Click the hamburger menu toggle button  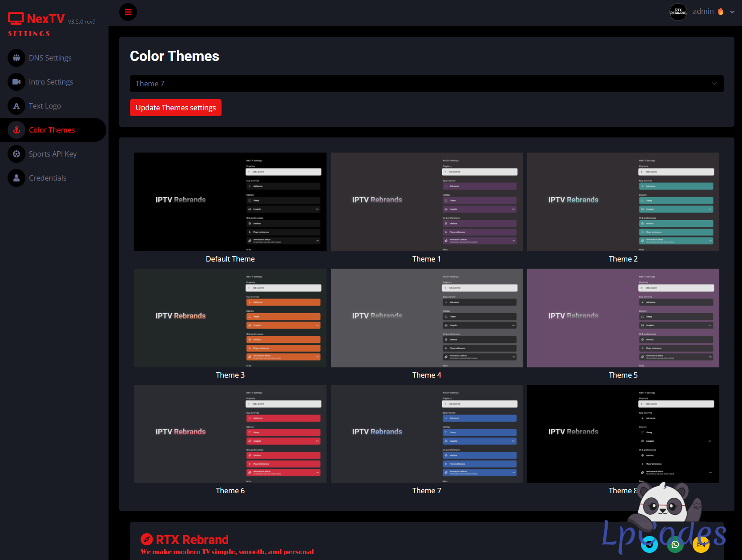point(128,12)
